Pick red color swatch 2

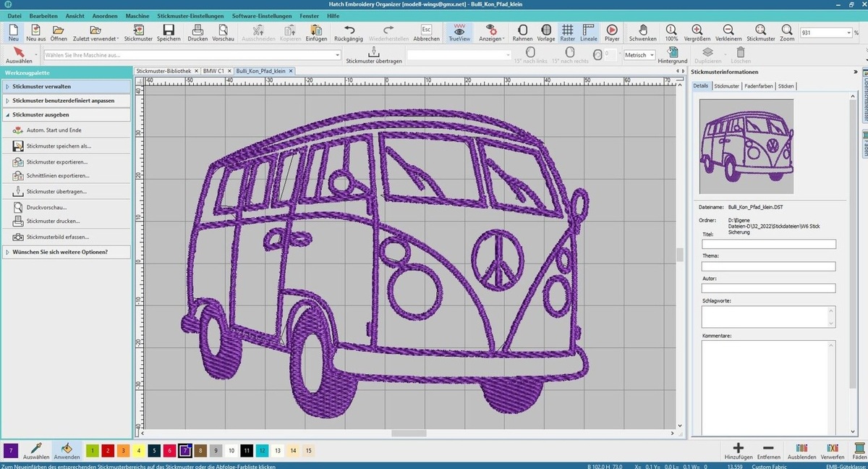tap(108, 450)
